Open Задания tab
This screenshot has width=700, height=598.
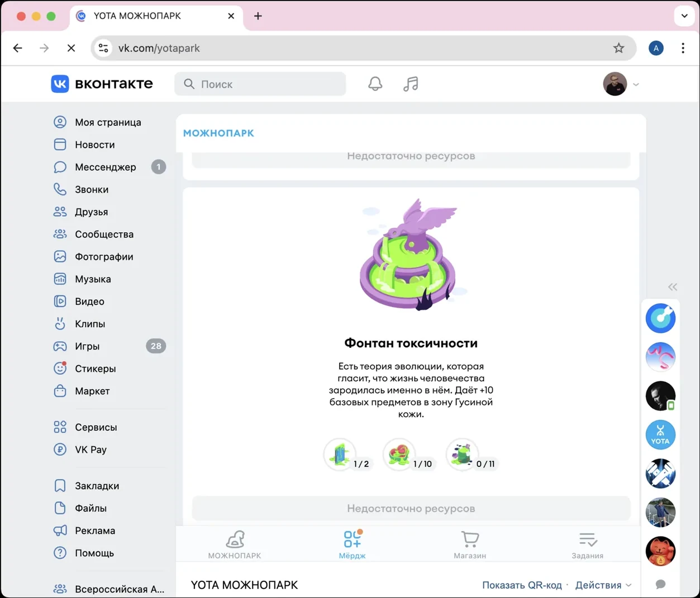[587, 544]
